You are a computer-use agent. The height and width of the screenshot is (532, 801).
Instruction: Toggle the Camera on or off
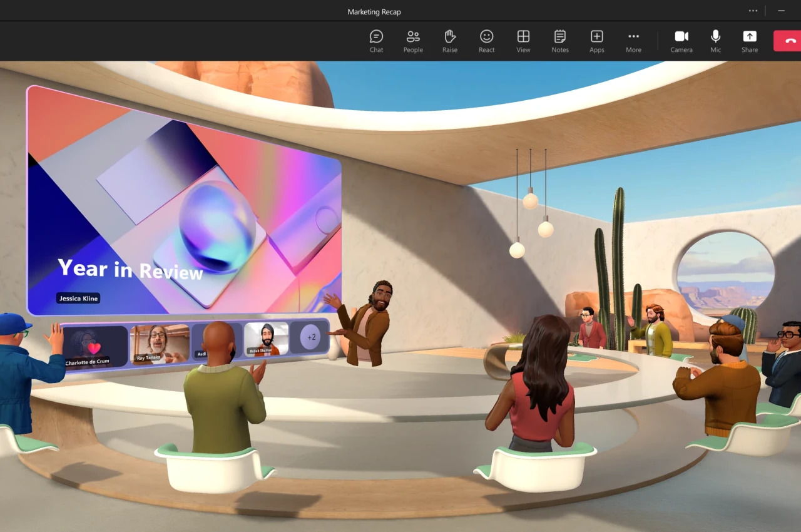[681, 41]
